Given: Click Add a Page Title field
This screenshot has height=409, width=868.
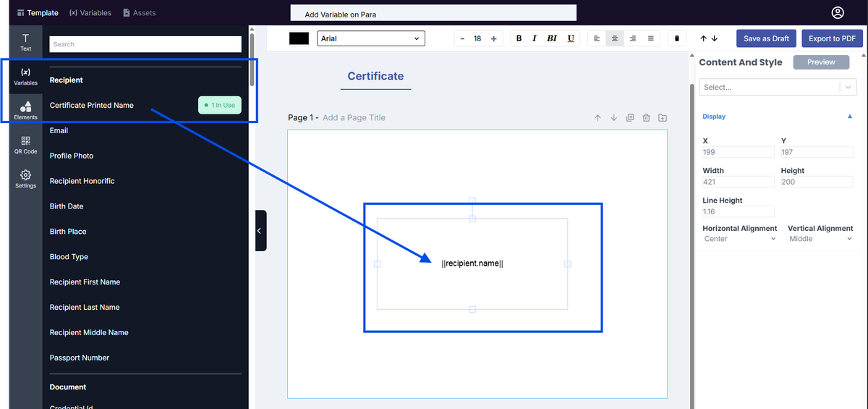Looking at the screenshot, I should coord(354,117).
